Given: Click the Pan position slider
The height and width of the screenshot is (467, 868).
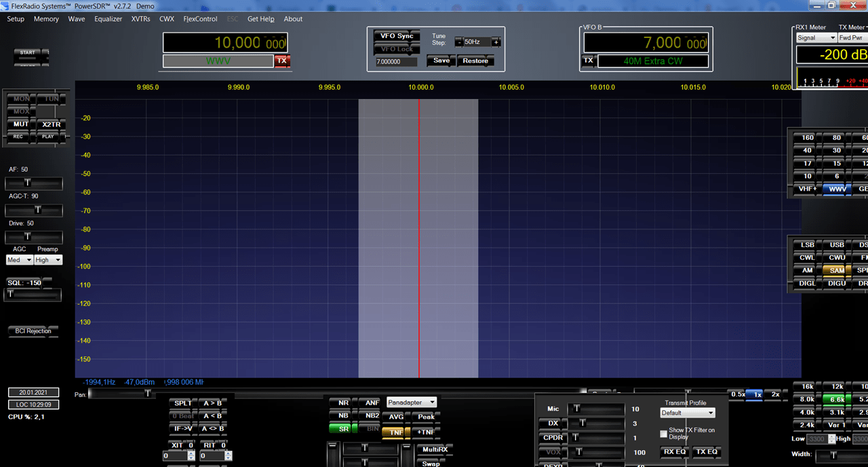Looking at the screenshot, I should [337, 393].
